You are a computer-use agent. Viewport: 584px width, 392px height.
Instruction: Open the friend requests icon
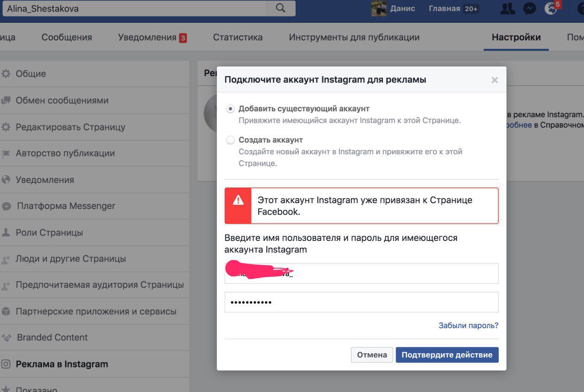pyautogui.click(x=507, y=9)
